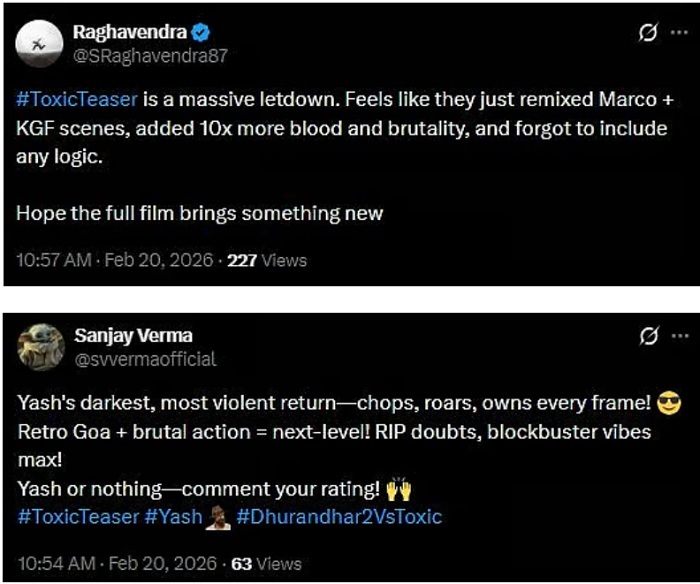Click the blue verified badge beside Raghavendra

point(202,33)
